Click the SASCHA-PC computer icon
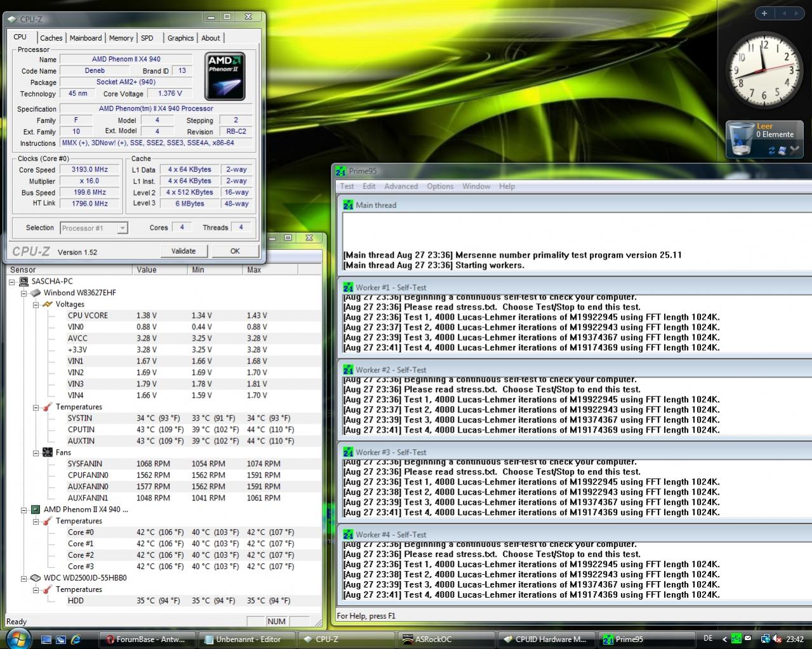Screen dimensions: 812x649 (x=24, y=281)
